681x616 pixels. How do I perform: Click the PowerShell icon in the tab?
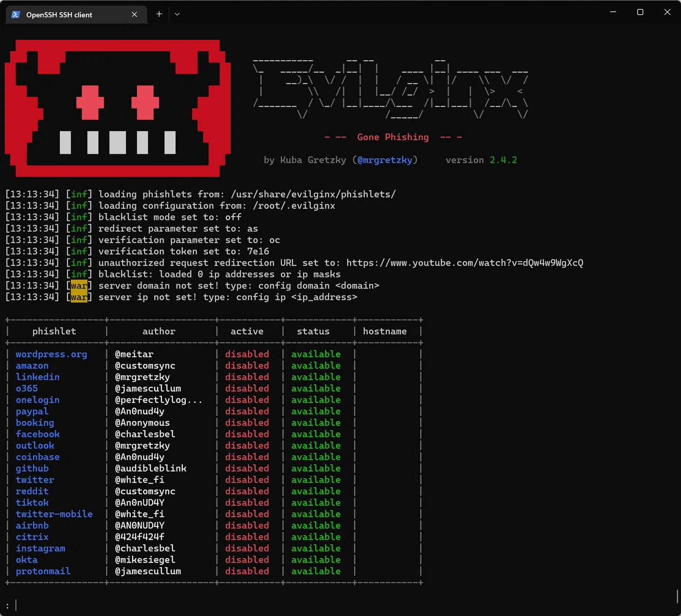16,15
